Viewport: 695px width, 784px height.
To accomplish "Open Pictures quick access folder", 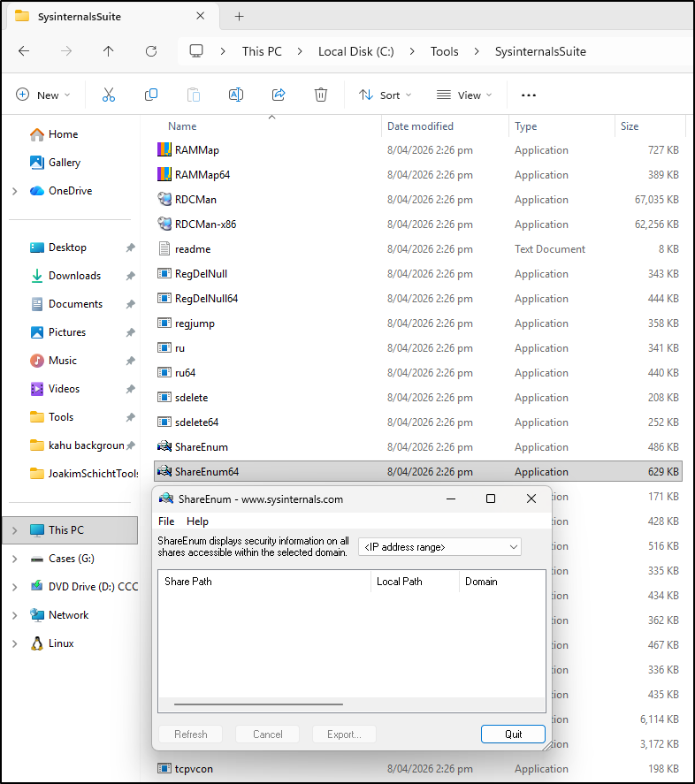I will pyautogui.click(x=66, y=332).
